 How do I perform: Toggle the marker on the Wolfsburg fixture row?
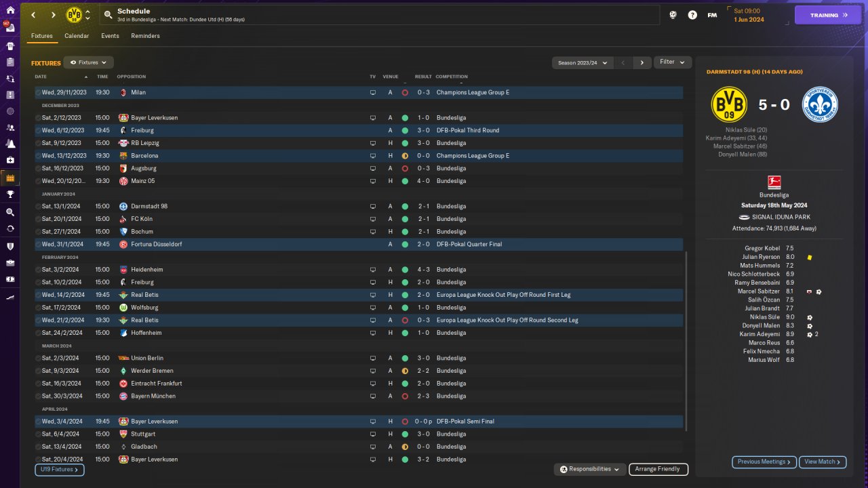38,308
